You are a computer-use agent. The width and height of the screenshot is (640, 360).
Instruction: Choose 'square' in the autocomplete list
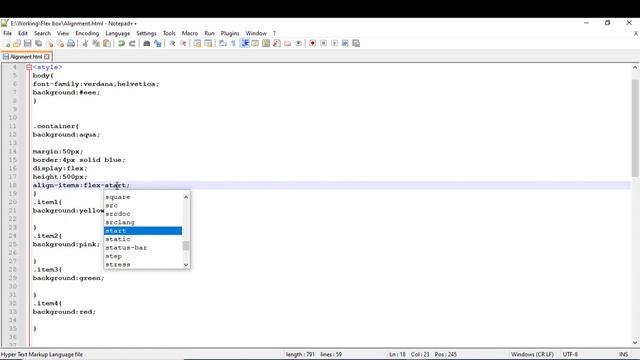[143, 197]
